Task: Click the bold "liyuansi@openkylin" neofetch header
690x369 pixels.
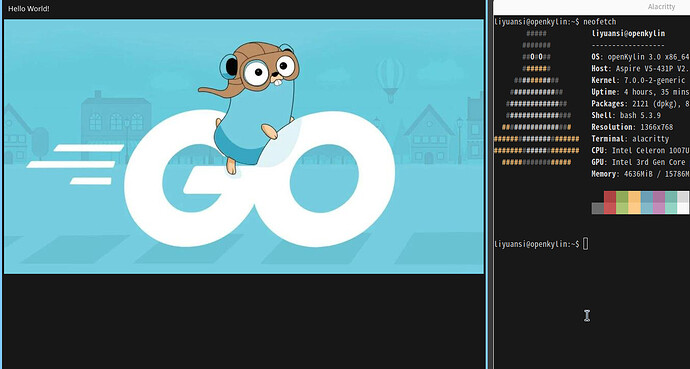Action: coord(628,33)
